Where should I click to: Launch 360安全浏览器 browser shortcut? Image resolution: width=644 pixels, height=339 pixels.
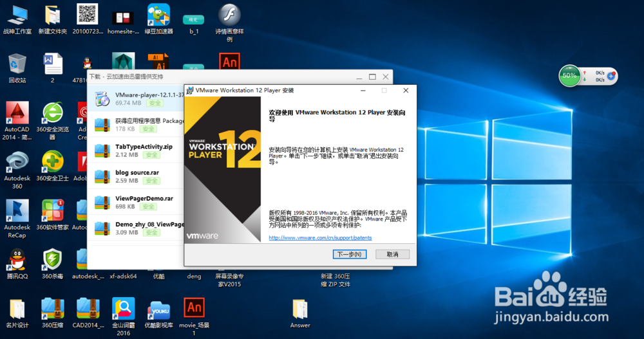pyautogui.click(x=53, y=121)
